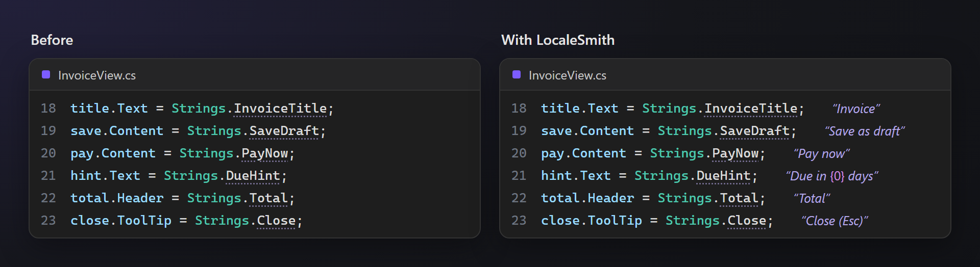Click SaveDraft identifier in LocaleSmith panel
Screen dimensions: 980x267
point(755,131)
